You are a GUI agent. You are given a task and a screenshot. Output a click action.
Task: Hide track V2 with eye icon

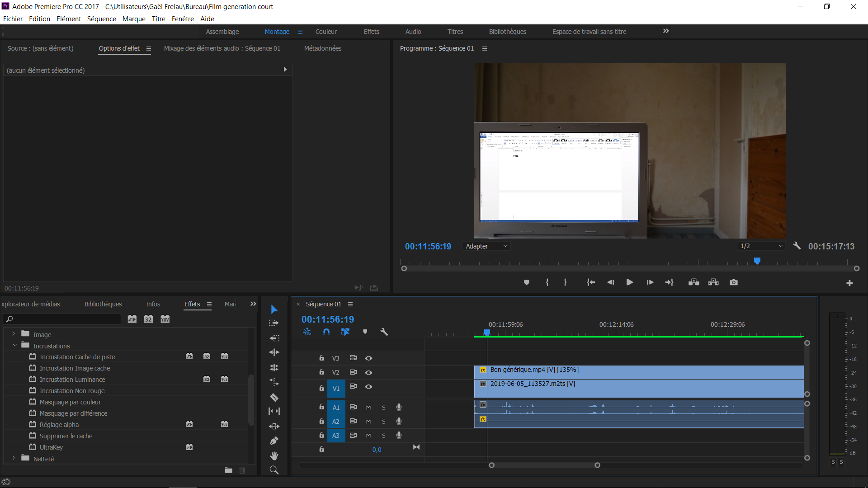(x=368, y=372)
